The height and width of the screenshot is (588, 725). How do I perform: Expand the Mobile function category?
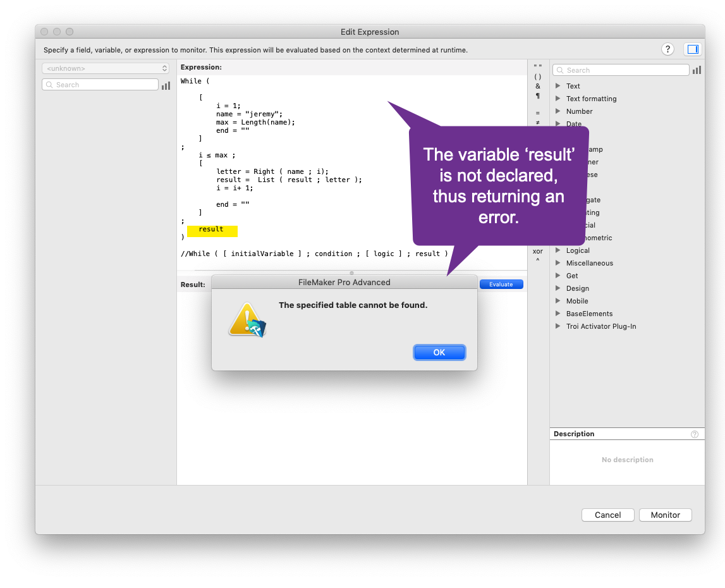(557, 301)
